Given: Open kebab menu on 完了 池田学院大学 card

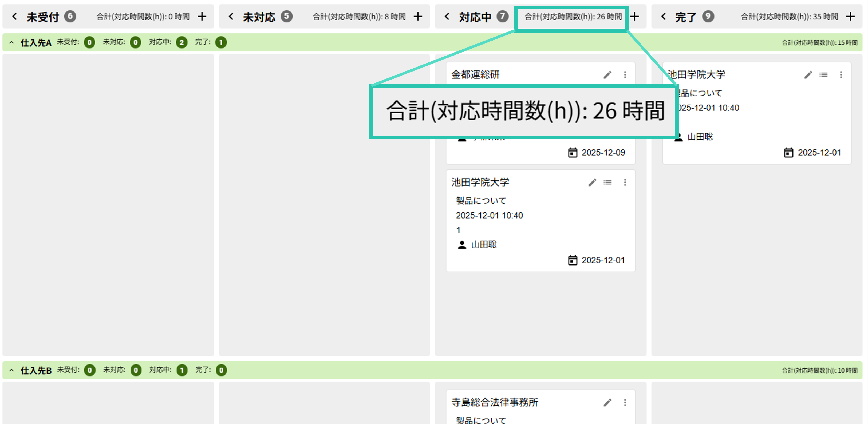Looking at the screenshot, I should [841, 75].
